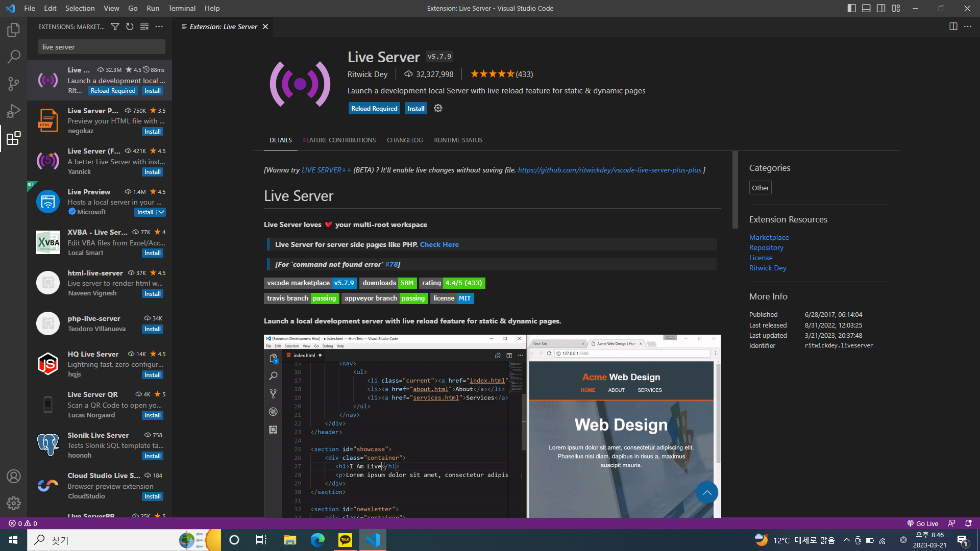The width and height of the screenshot is (980, 551).
Task: Click the Other category tag
Action: pyautogui.click(x=760, y=188)
